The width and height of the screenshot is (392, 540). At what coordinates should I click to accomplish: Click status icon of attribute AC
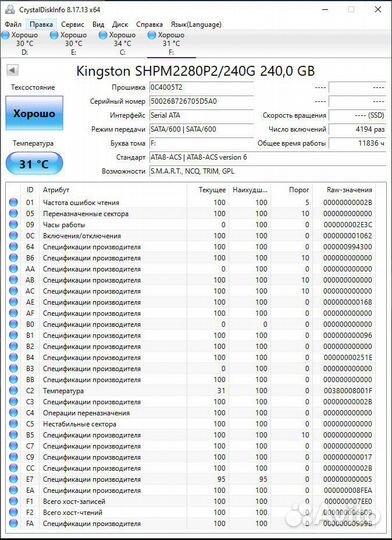coord(13,291)
